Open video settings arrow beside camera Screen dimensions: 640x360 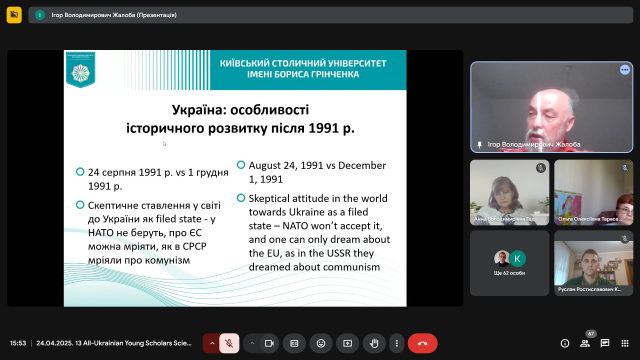pos(252,343)
